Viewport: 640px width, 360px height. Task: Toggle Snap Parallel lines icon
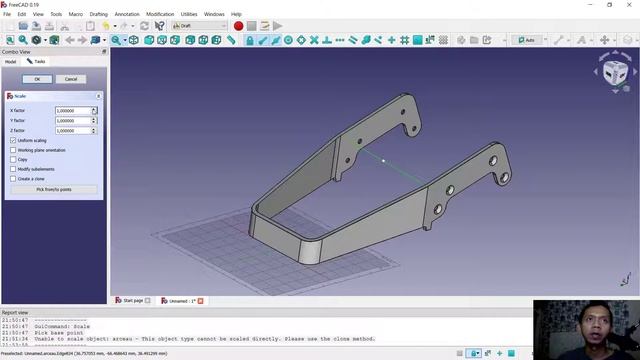click(x=353, y=40)
